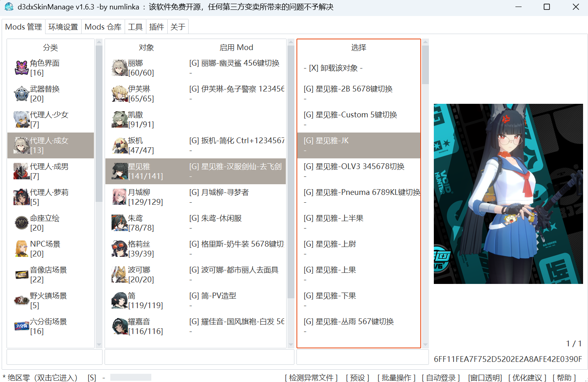Click the app icon in title bar
Viewport: 588px width, 382px height.
[x=9, y=7]
